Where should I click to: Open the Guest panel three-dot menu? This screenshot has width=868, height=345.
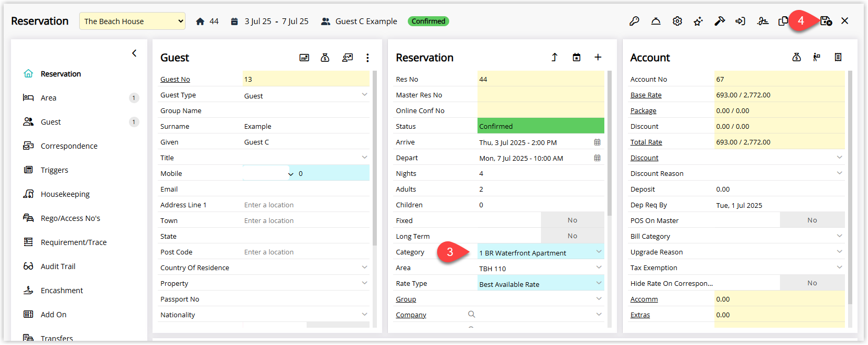click(367, 58)
